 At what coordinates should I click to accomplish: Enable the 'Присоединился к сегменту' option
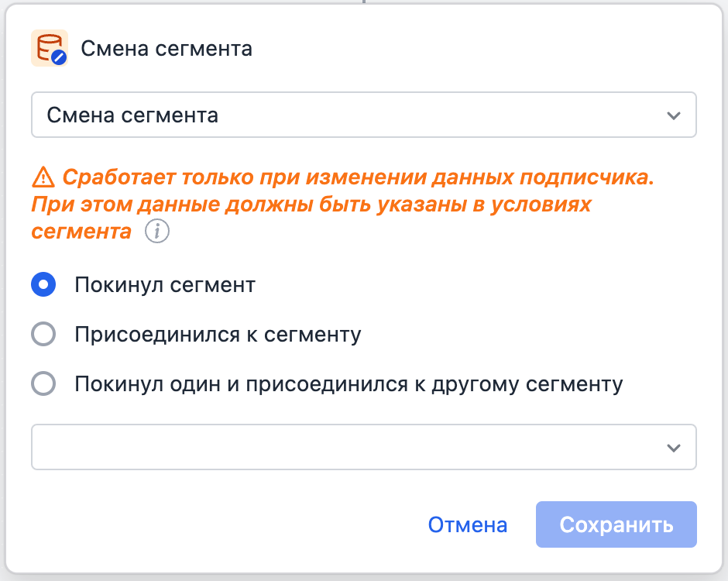pos(43,334)
